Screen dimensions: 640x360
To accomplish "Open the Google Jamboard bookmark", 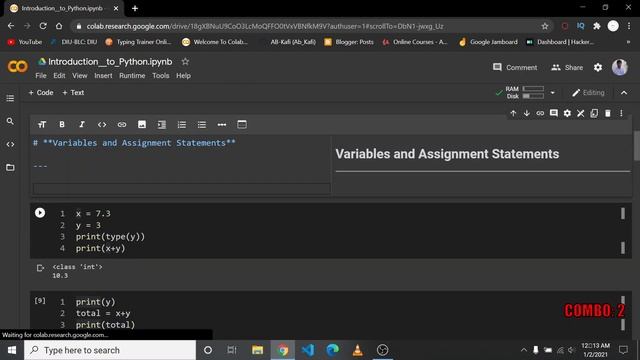I will point(488,42).
